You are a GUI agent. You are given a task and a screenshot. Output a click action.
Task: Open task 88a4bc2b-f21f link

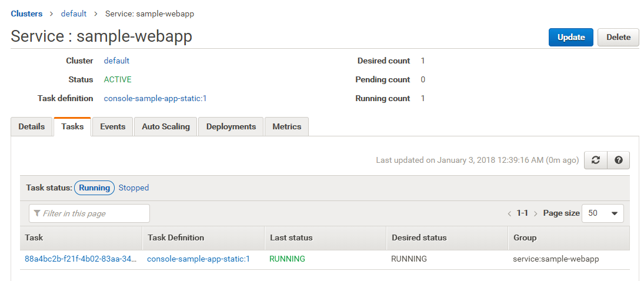point(81,259)
